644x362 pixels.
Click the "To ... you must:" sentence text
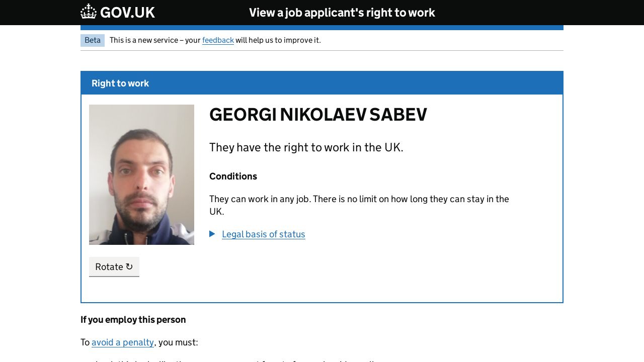click(177, 342)
